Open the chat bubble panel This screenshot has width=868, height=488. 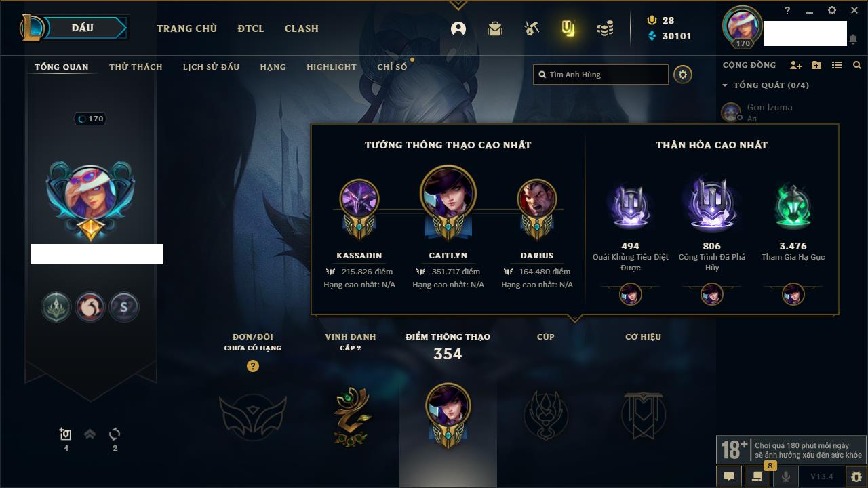coord(729,476)
